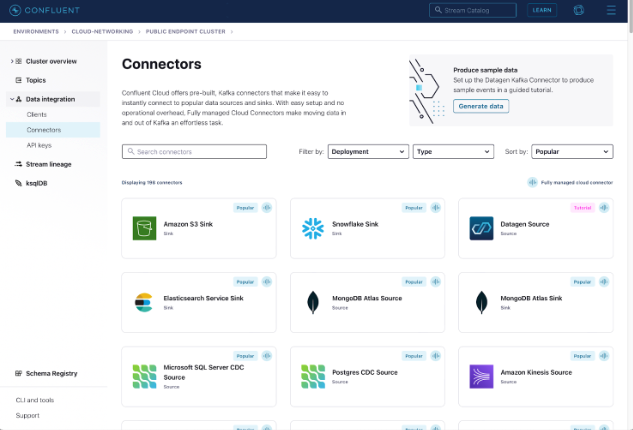
Task: Click the Cluster overview grid icon
Action: click(x=19, y=61)
